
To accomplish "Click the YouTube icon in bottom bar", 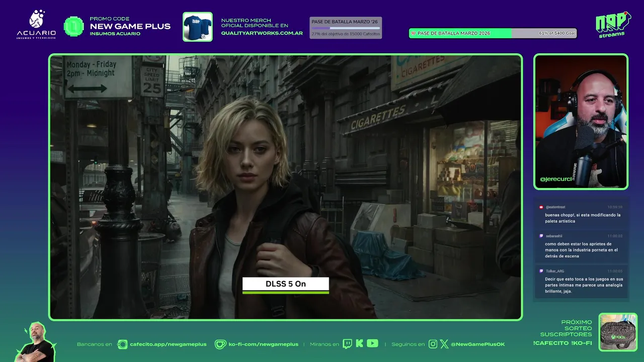I will coord(372,343).
